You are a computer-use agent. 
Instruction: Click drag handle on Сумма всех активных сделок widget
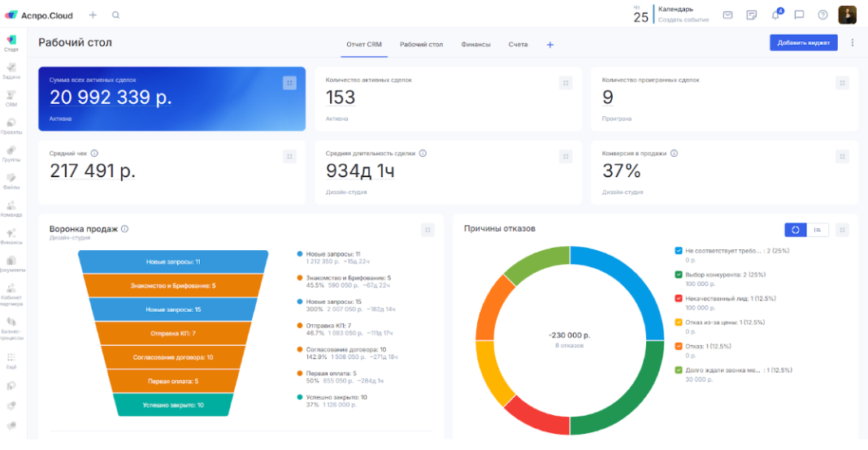[289, 83]
